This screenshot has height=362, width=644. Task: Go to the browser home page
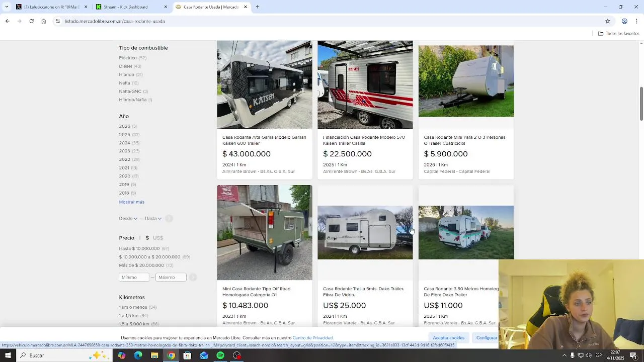point(43,21)
